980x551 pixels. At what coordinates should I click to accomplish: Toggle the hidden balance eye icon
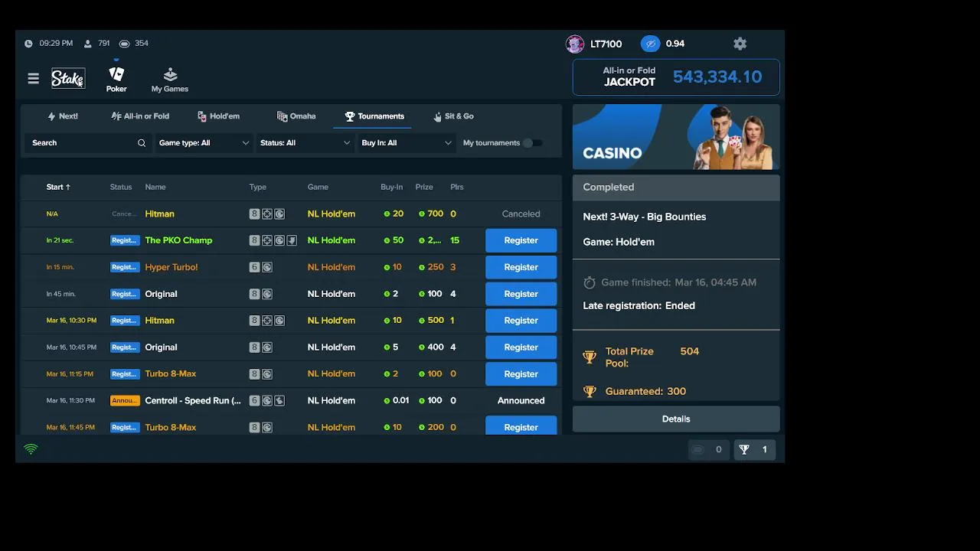pos(650,44)
